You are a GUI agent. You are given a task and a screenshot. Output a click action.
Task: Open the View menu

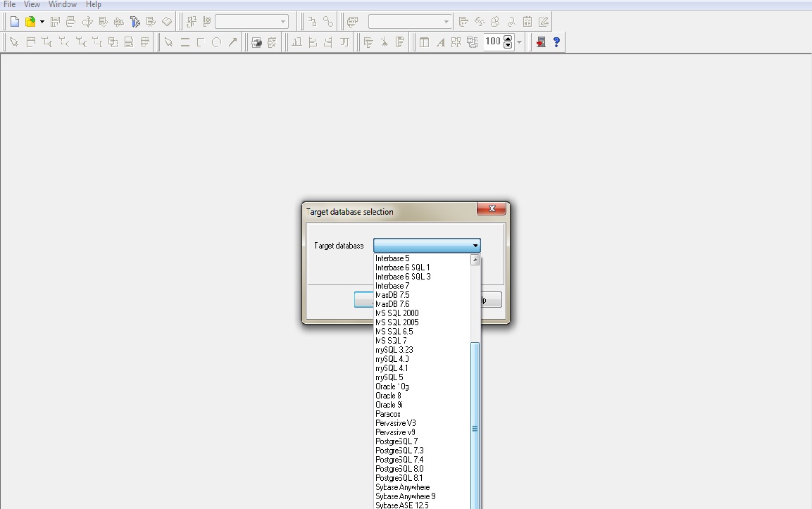[x=32, y=4]
